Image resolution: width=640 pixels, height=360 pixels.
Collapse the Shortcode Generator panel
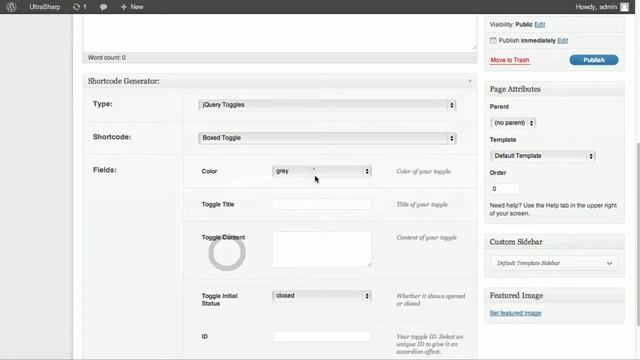point(470,81)
